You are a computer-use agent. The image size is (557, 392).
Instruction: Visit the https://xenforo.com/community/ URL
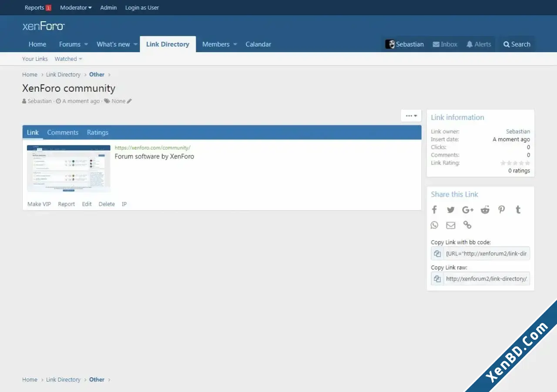click(x=152, y=148)
